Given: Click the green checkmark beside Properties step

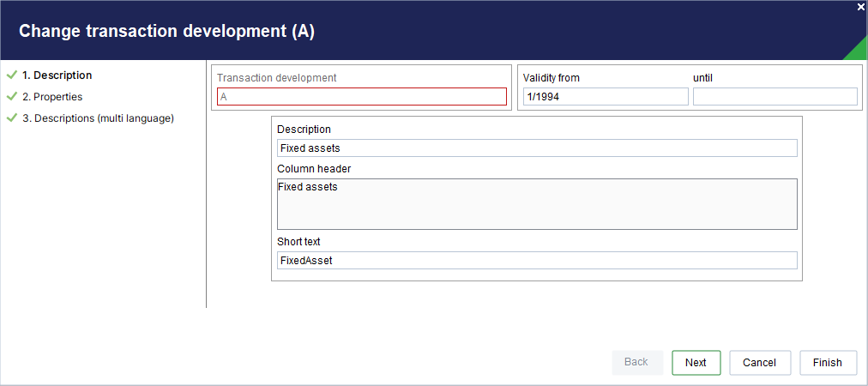Looking at the screenshot, I should pos(12,96).
